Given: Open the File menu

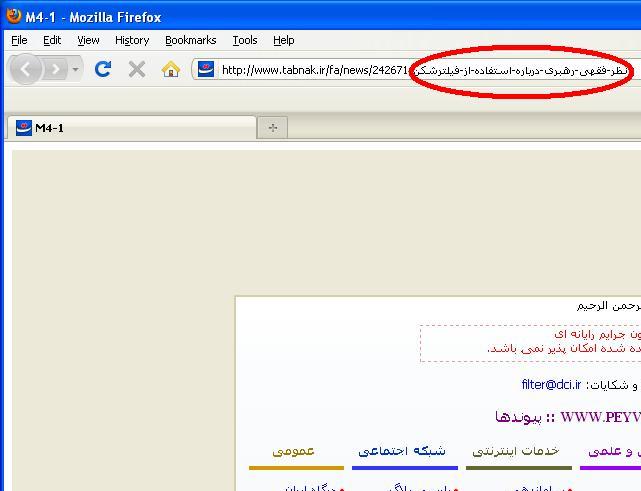Looking at the screenshot, I should pos(19,40).
